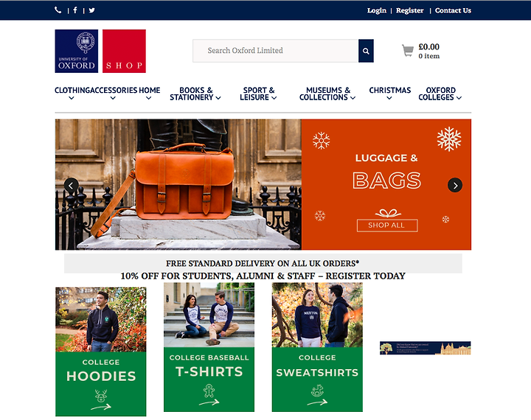Click the University of Oxford logo
This screenshot has height=420, width=531.
coord(77,51)
